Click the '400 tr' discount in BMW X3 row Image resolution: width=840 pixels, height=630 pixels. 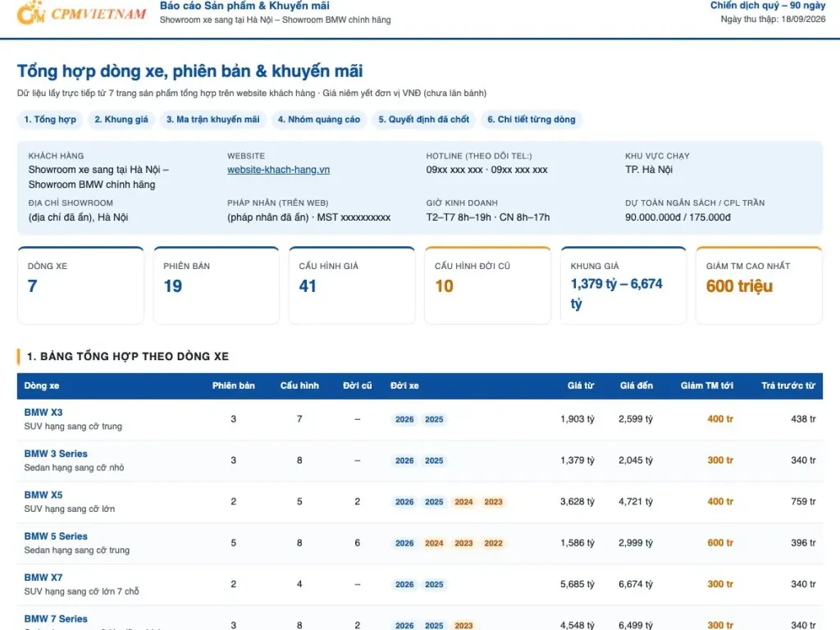point(720,419)
